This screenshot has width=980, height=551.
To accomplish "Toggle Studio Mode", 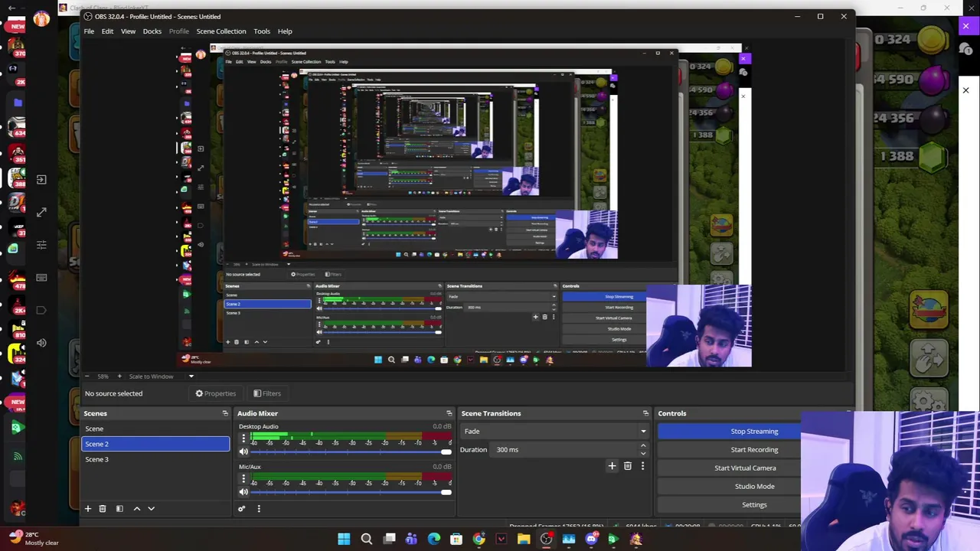I will (x=754, y=486).
